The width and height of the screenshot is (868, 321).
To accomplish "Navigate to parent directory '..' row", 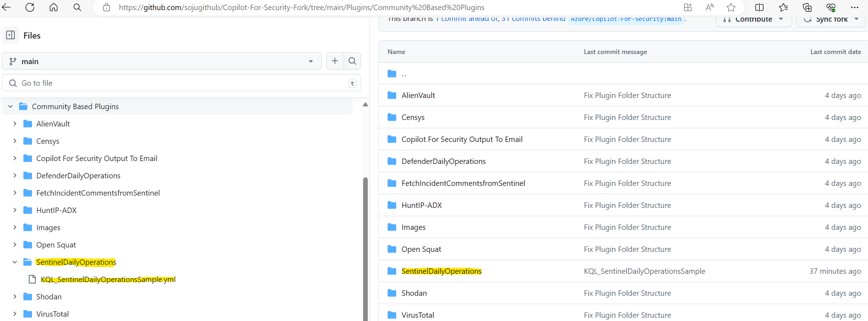I will [x=404, y=74].
